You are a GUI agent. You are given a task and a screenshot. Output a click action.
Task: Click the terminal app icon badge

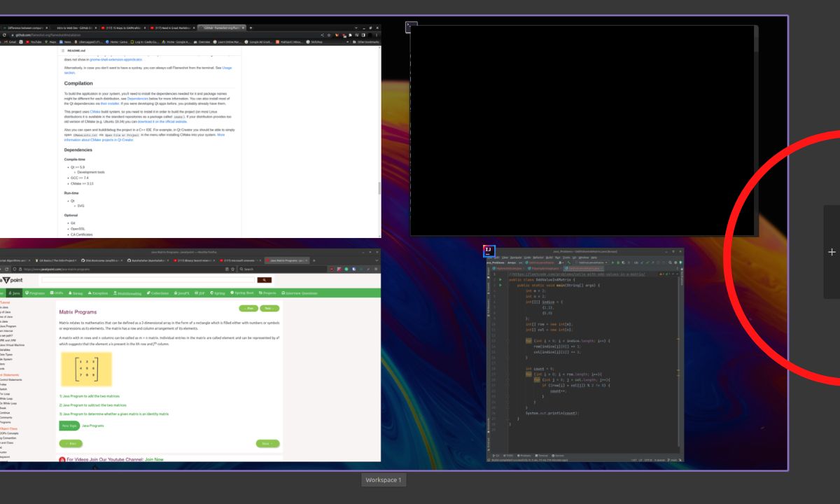click(x=412, y=27)
